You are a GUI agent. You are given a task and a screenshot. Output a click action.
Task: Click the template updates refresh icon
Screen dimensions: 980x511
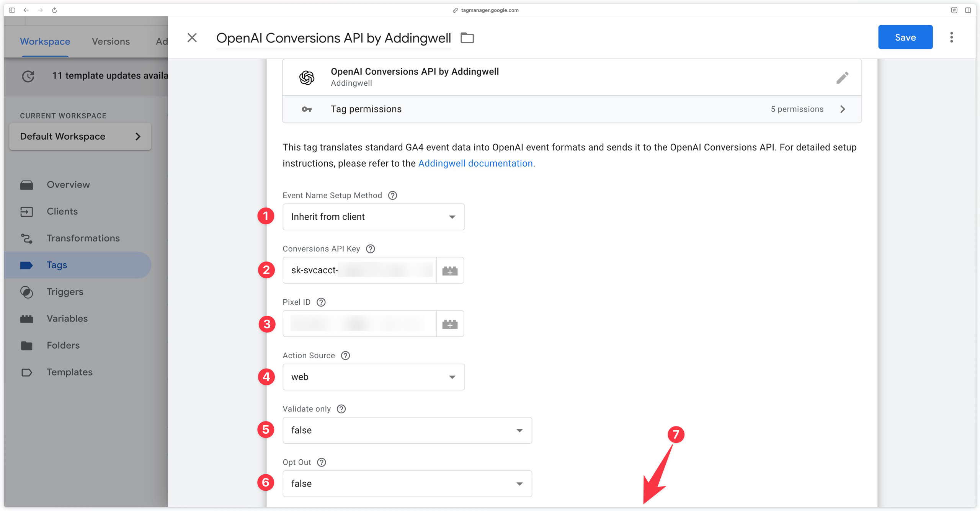28,76
